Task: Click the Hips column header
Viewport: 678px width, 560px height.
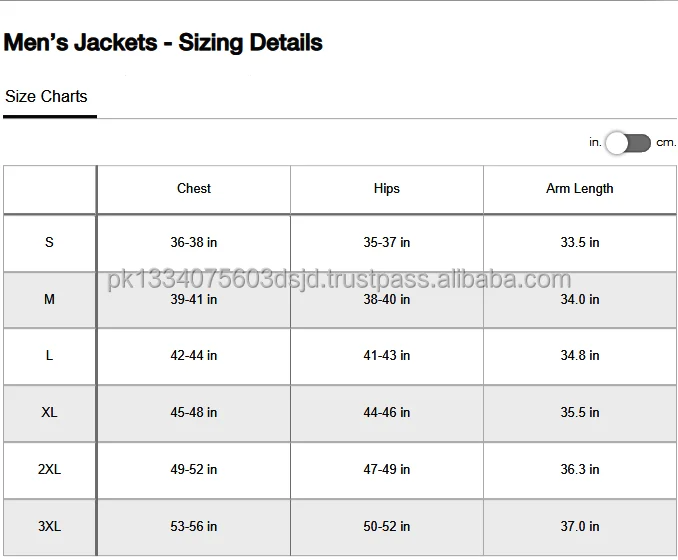Action: coord(386,189)
